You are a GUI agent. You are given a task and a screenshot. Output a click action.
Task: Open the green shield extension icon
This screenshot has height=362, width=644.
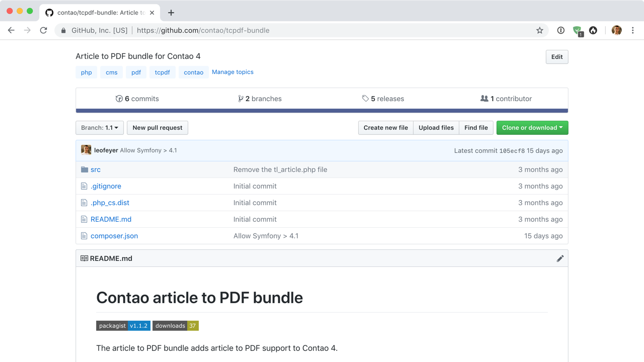pos(578,31)
